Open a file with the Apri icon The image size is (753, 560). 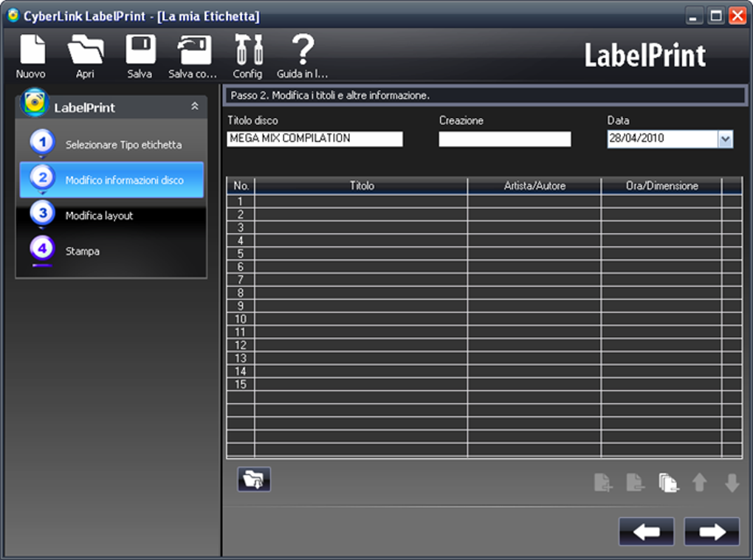85,50
